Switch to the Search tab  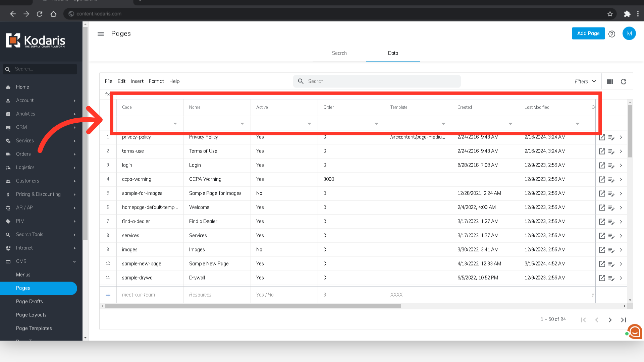coord(339,53)
